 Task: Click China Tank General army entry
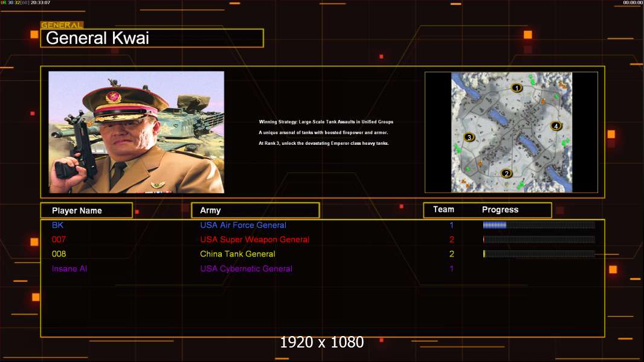(x=237, y=254)
